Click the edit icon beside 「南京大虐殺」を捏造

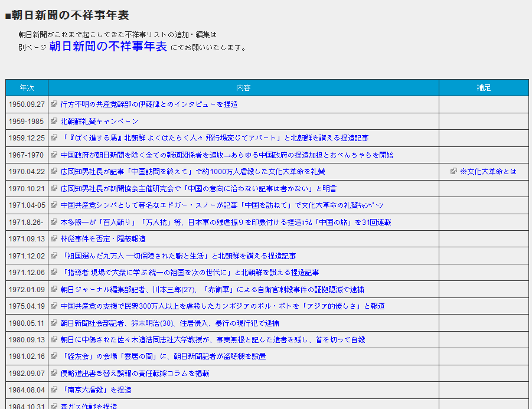(54, 390)
